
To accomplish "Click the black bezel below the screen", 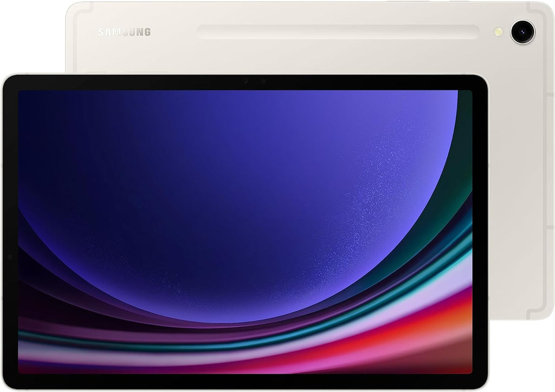I will click(x=244, y=381).
